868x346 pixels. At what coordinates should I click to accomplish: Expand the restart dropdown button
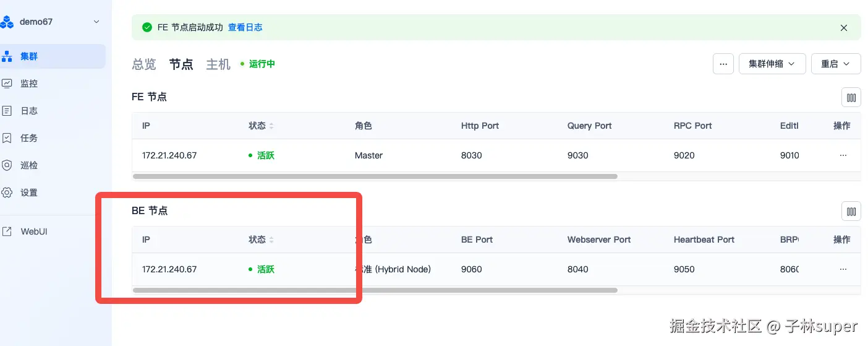click(836, 64)
